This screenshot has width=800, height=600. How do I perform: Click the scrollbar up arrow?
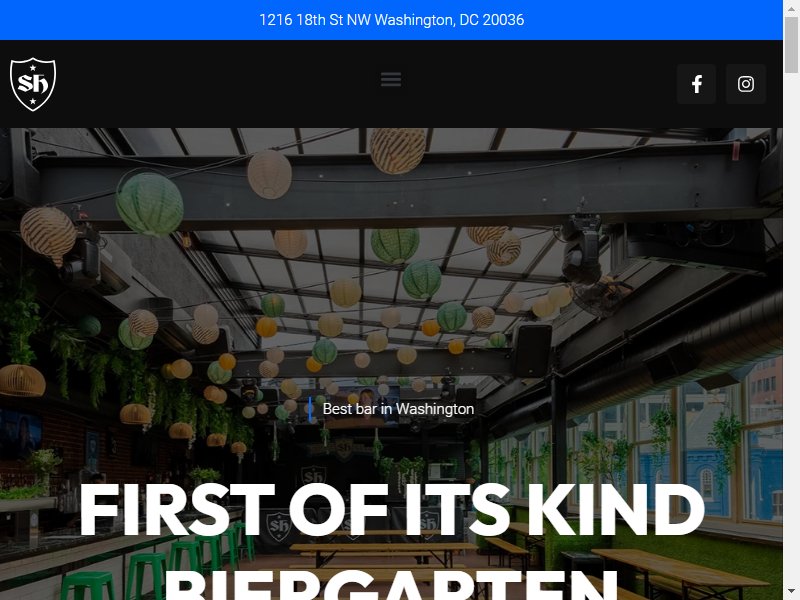[791, 8]
